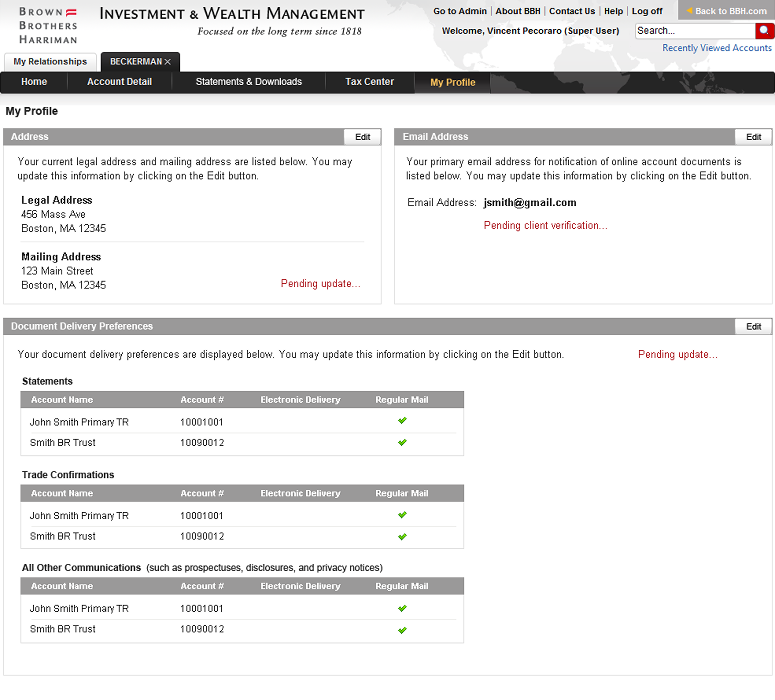This screenshot has width=775, height=700.
Task: Edit Document Delivery Preferences
Action: (x=753, y=327)
